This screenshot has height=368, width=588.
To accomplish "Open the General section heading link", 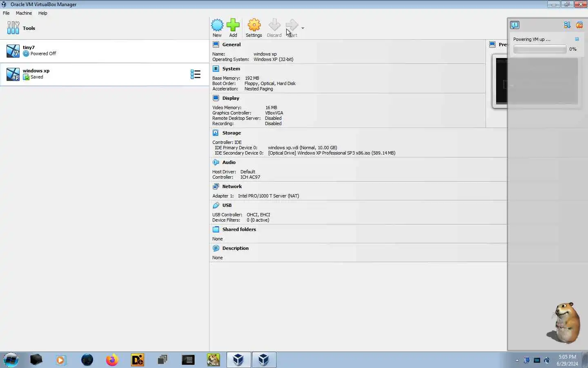I will [x=232, y=45].
